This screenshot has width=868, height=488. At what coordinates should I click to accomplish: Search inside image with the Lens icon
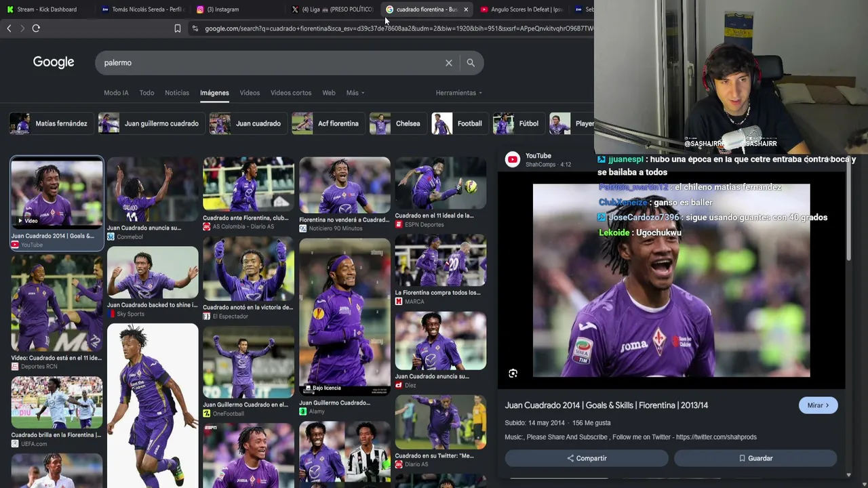coord(513,373)
